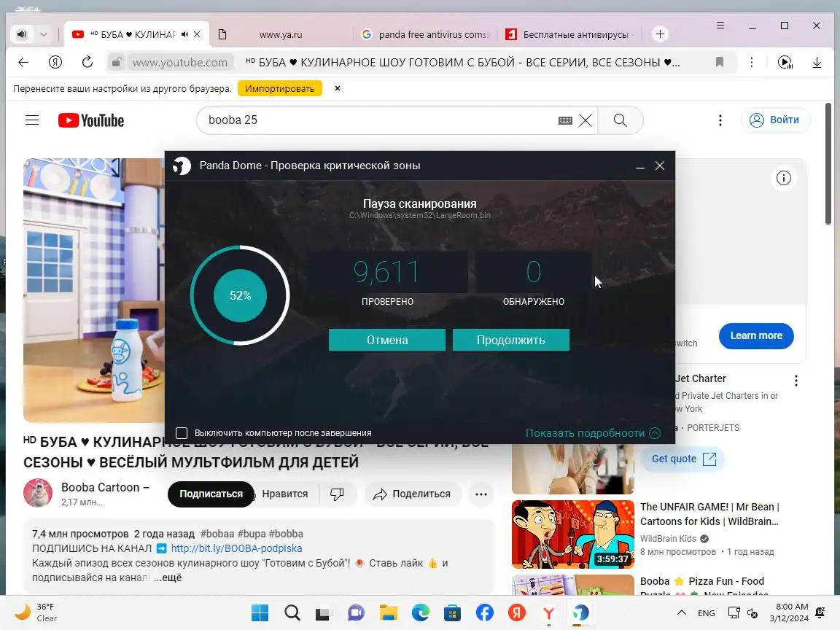840x630 pixels.
Task: Click the page vertical scrollbar
Action: pyautogui.click(x=829, y=163)
